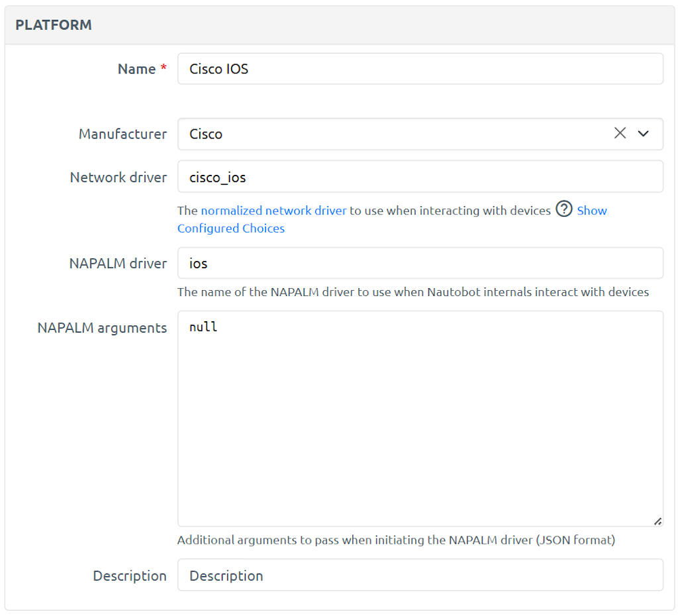Image resolution: width=678 pixels, height=616 pixels.
Task: Click the NAPALM arguments field label
Action: coord(101,328)
